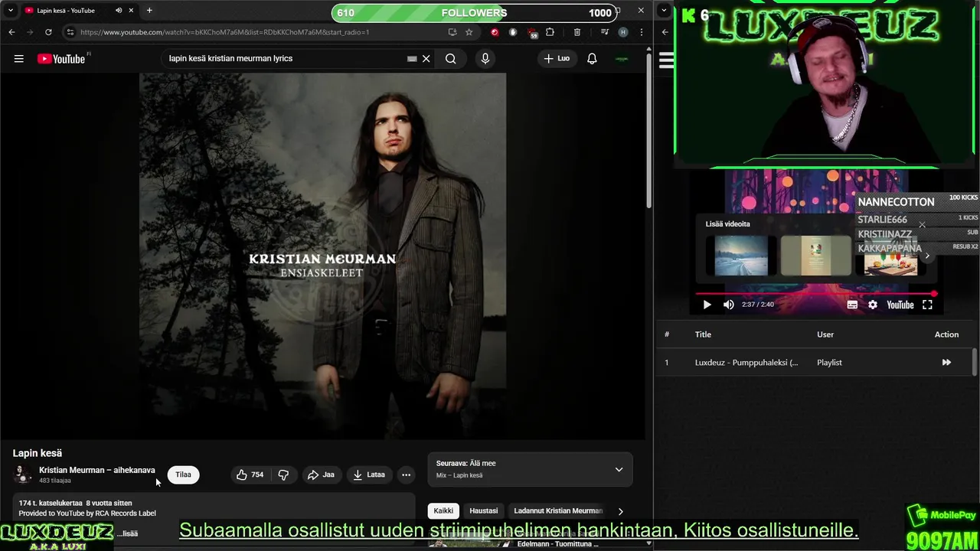Click the 'Title' column header
Viewport: 980px width, 551px height.
click(x=703, y=334)
